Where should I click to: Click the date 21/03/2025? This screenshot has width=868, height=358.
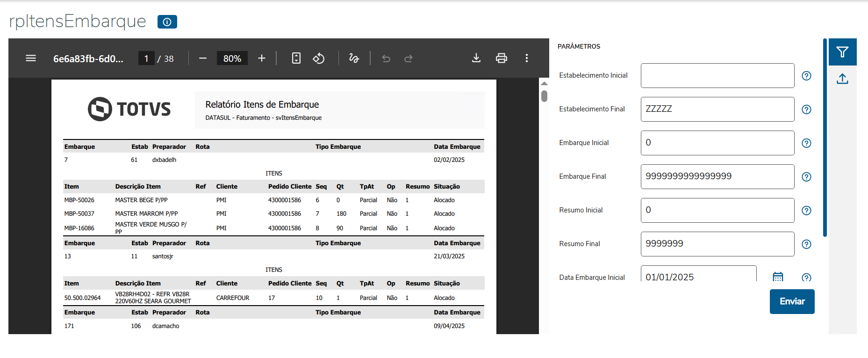[449, 256]
